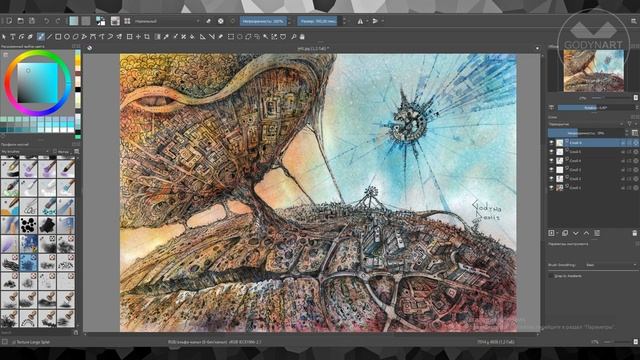The height and width of the screenshot is (360, 640).
Task: Open an existing file via folder icon
Action: point(20,20)
